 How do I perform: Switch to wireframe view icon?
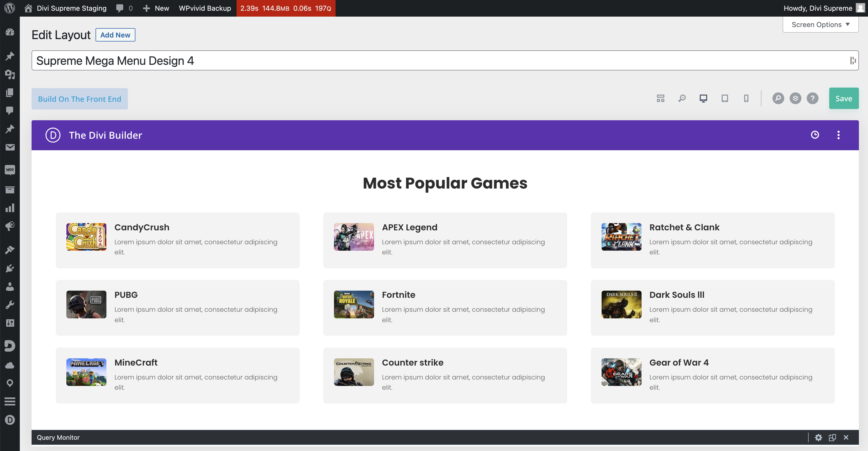(x=660, y=99)
